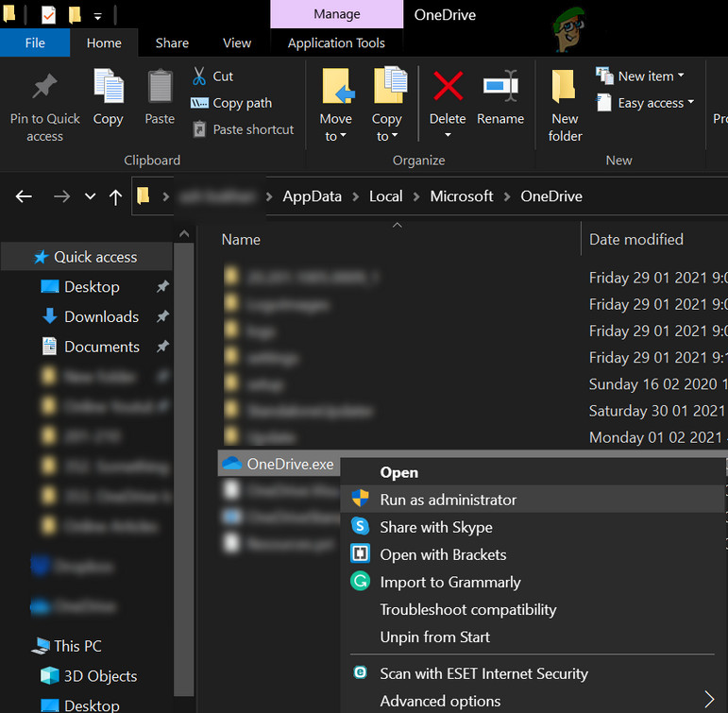Click the Local breadcrumb in address bar
The height and width of the screenshot is (713, 728).
click(x=385, y=196)
